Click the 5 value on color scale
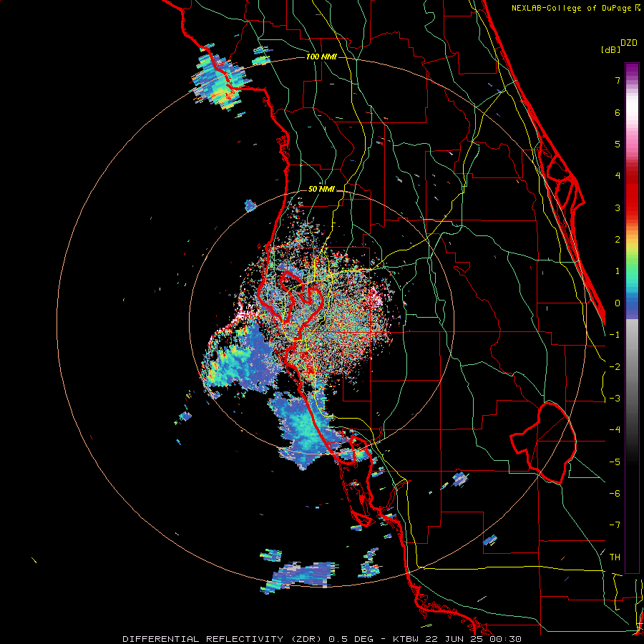 pos(618,144)
